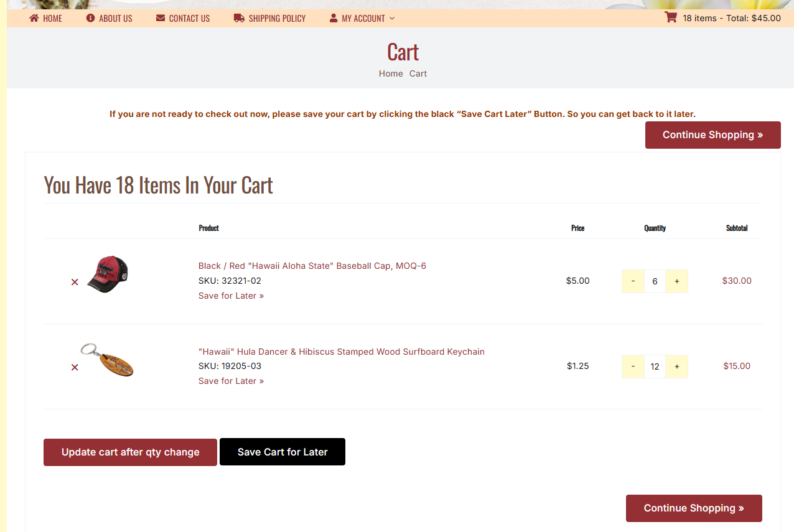Save the surfboard keychain for later
The height and width of the screenshot is (532, 794).
coord(231,381)
